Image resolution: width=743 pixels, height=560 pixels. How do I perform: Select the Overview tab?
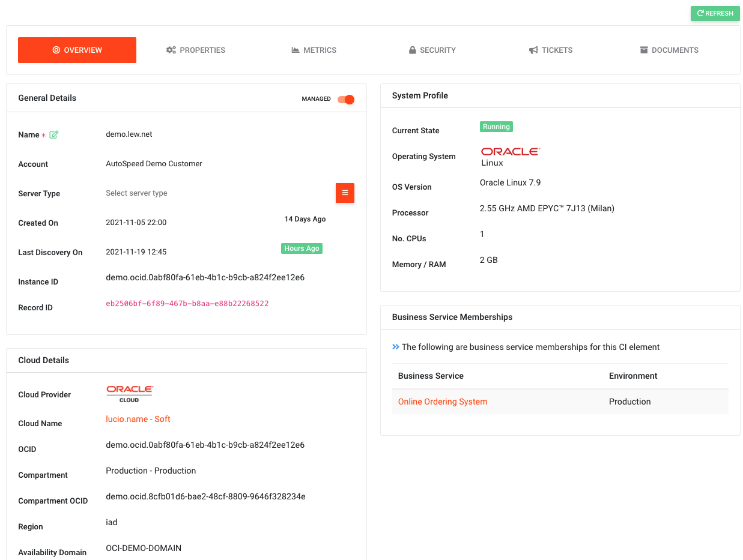pos(77,50)
